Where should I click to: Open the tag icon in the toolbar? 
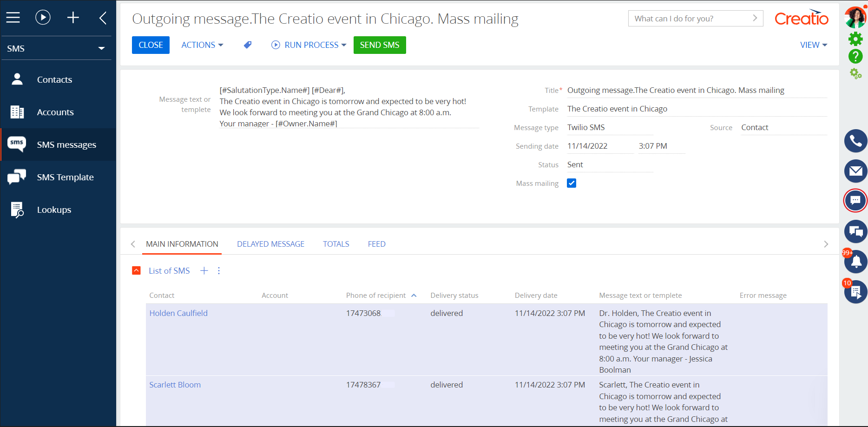pos(247,45)
